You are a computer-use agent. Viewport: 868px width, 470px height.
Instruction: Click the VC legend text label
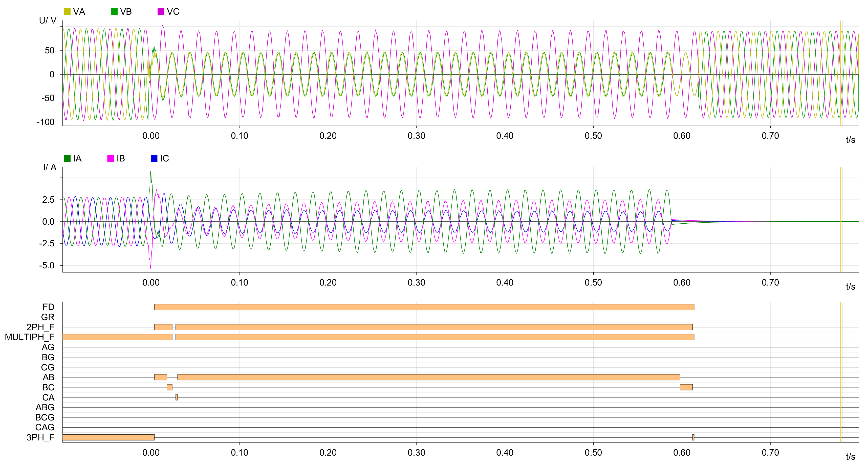(173, 12)
